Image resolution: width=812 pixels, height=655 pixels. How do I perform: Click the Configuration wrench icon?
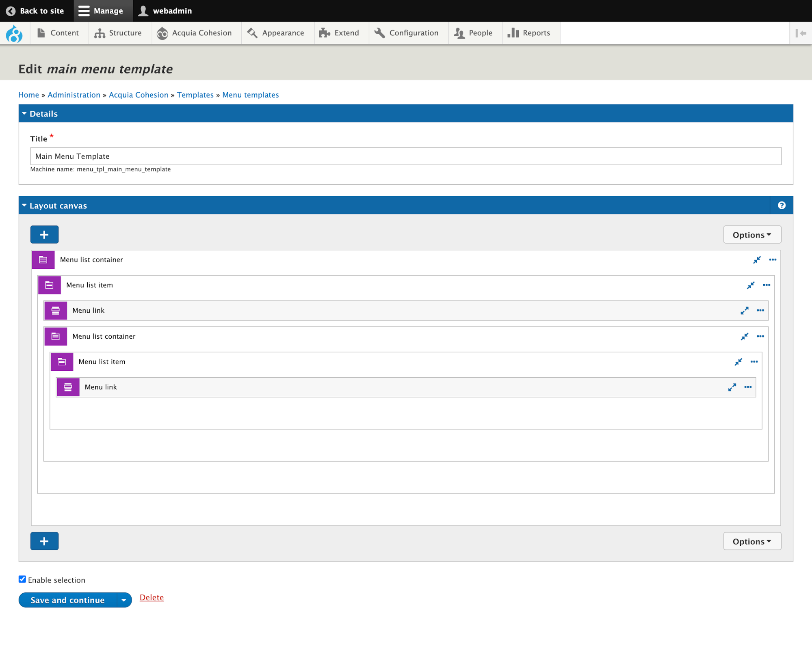[380, 33]
